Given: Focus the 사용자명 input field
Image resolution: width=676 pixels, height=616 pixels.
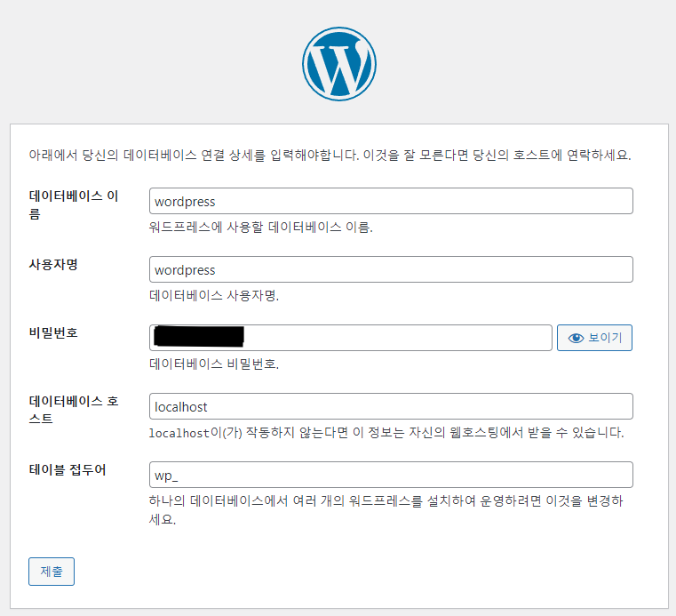Looking at the screenshot, I should 391,269.
